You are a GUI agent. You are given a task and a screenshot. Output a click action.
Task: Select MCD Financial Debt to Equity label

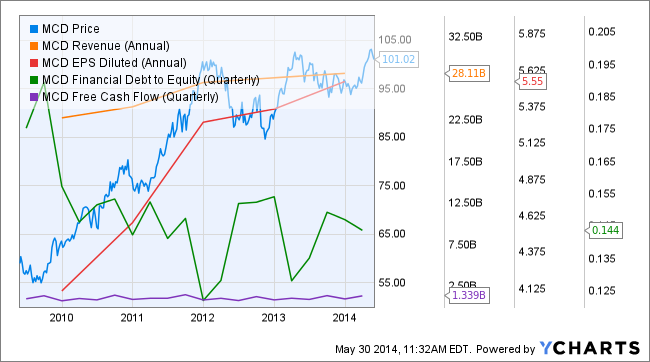[x=151, y=80]
